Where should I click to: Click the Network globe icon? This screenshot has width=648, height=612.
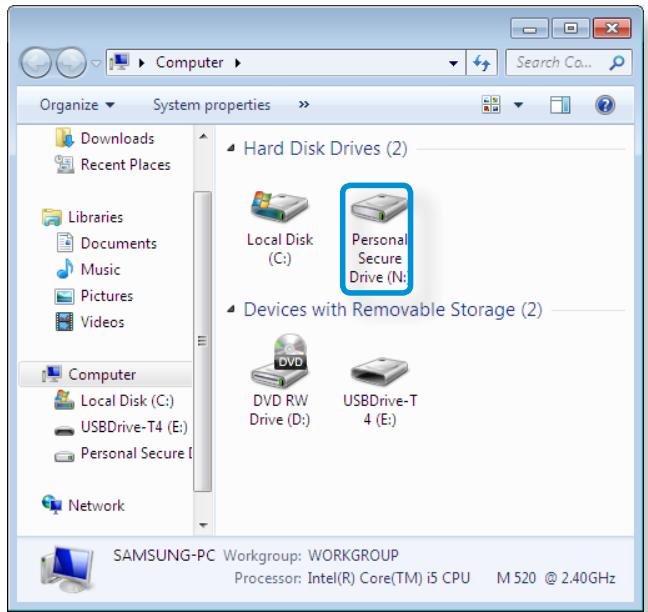(52, 505)
